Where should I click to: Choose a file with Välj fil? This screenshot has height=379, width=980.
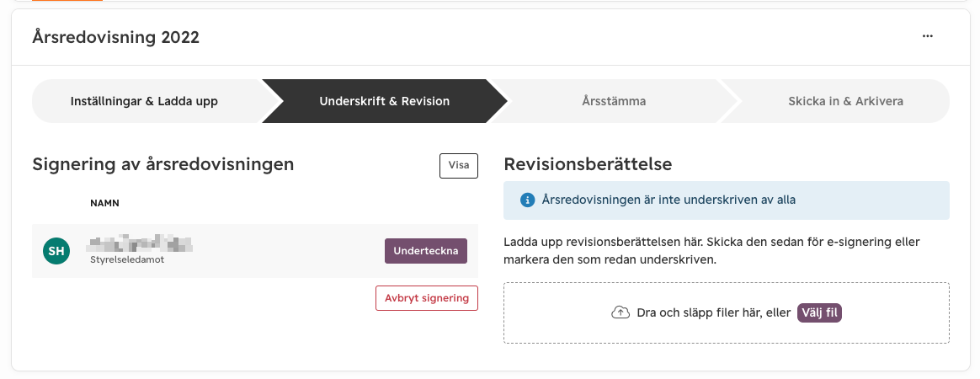tap(819, 312)
